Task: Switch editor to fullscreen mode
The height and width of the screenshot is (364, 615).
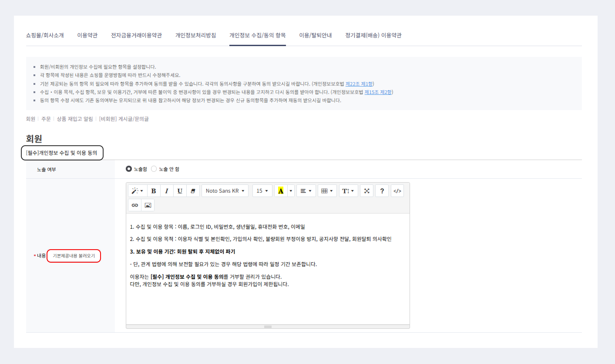Action: click(366, 191)
